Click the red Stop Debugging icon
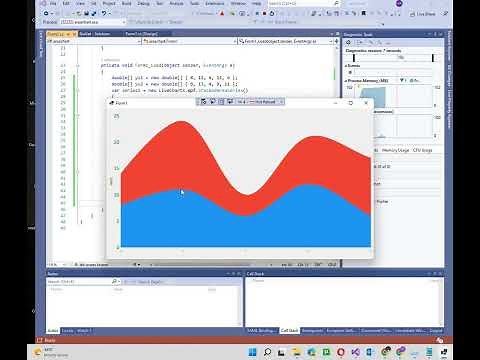 tap(264, 14)
